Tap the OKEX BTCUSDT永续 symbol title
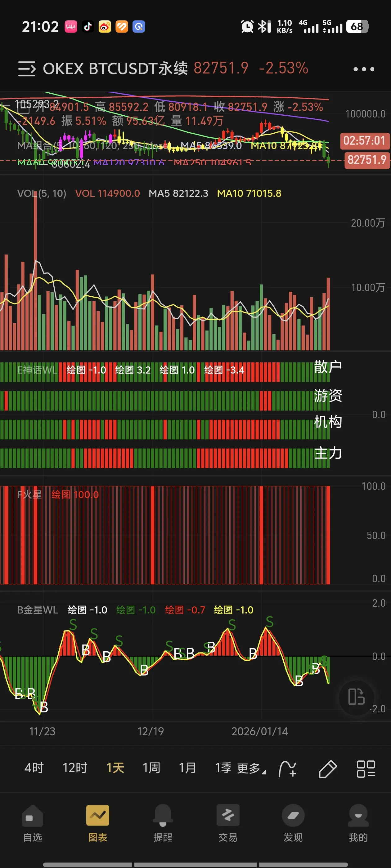The height and width of the screenshot is (868, 391). [115, 69]
